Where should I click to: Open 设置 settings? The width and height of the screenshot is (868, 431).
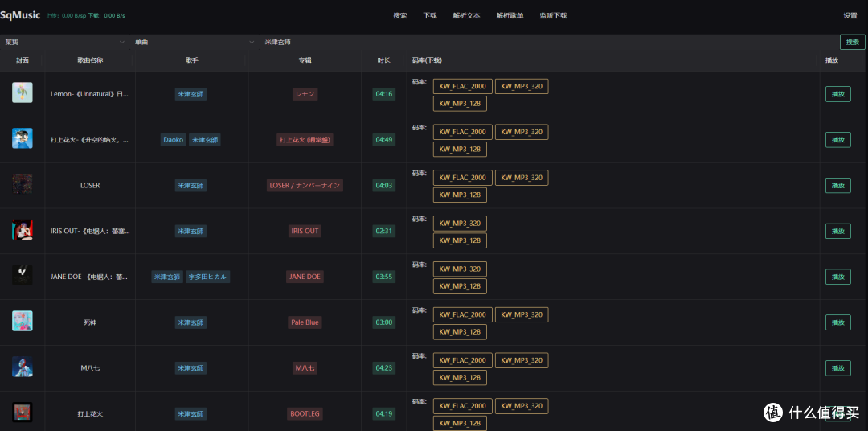pyautogui.click(x=850, y=15)
